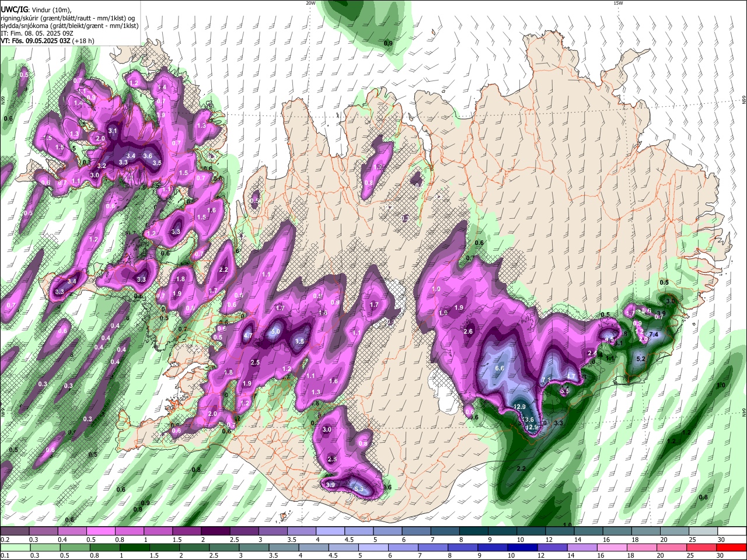
Task: Click the UWC/IG title text
Action: (x=14, y=10)
